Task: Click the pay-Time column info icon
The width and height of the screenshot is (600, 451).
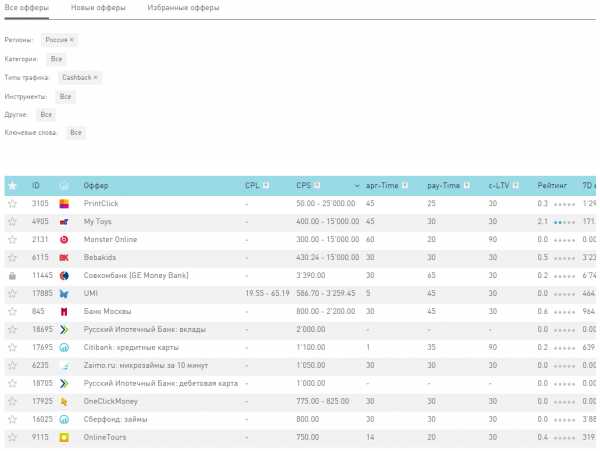Action: click(x=466, y=186)
